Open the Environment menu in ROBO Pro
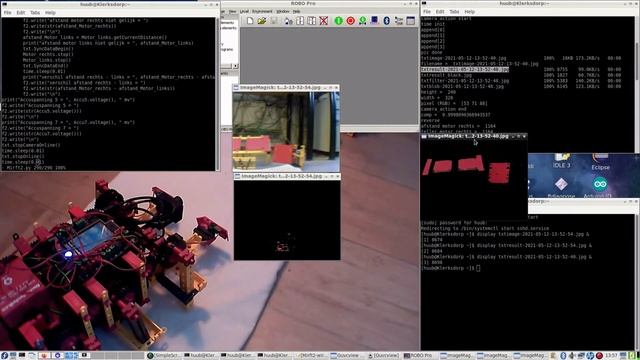640x360 pixels. pyautogui.click(x=262, y=11)
